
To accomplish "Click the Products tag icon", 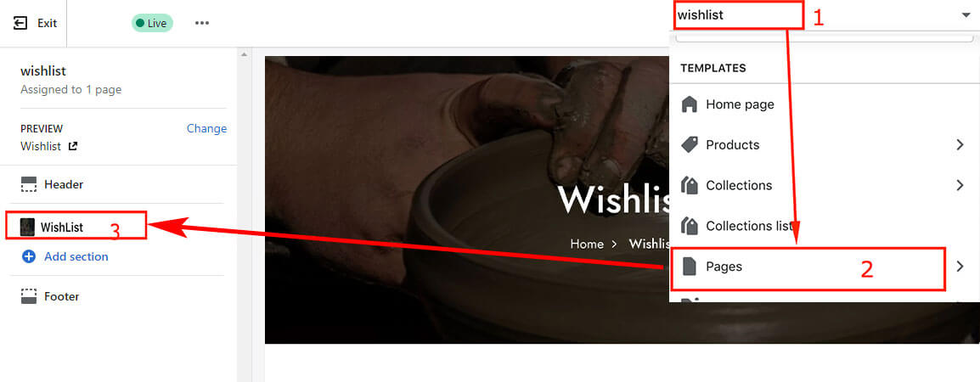I will [x=689, y=145].
